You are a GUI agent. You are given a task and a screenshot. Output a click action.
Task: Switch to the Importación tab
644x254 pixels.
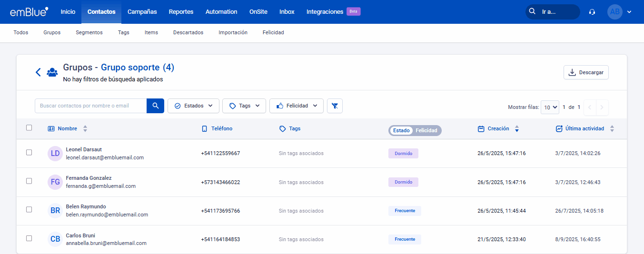point(233,32)
